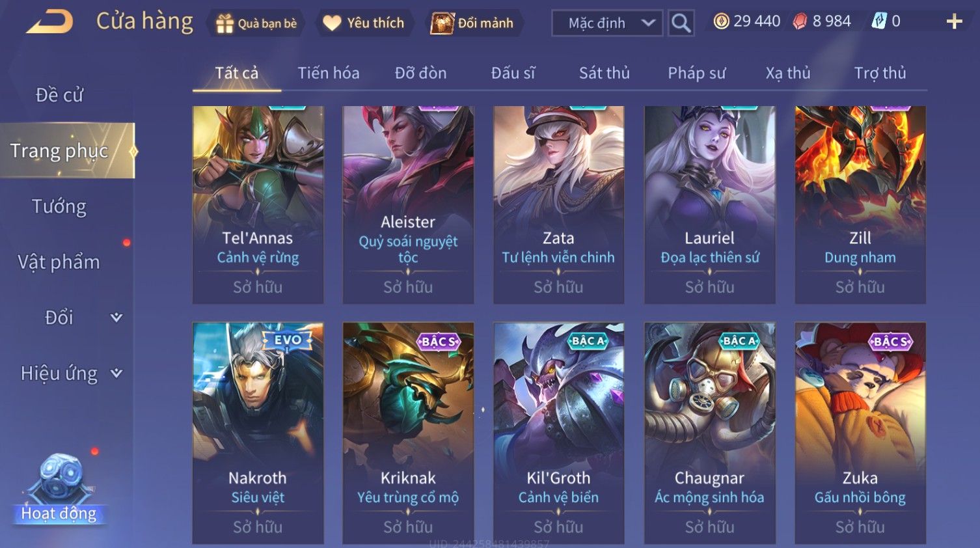Tap the red gem currency icon
This screenshot has height=548, width=980.
pyautogui.click(x=800, y=21)
